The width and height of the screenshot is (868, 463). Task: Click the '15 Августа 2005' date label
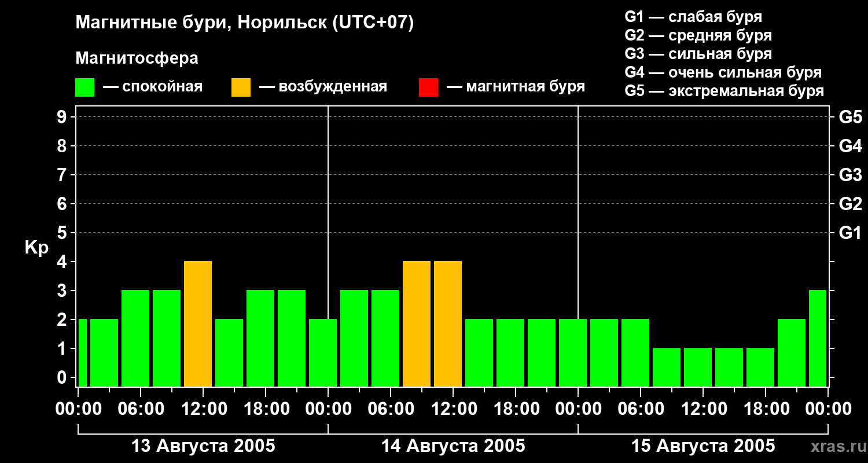[703, 446]
